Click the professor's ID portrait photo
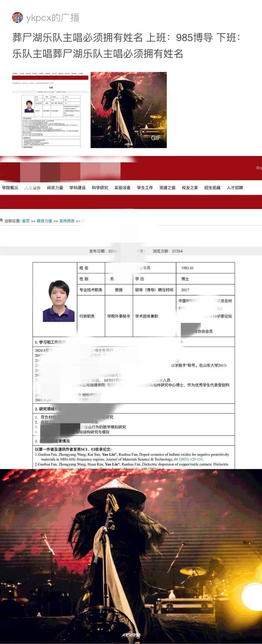262x644 pixels. [x=59, y=301]
